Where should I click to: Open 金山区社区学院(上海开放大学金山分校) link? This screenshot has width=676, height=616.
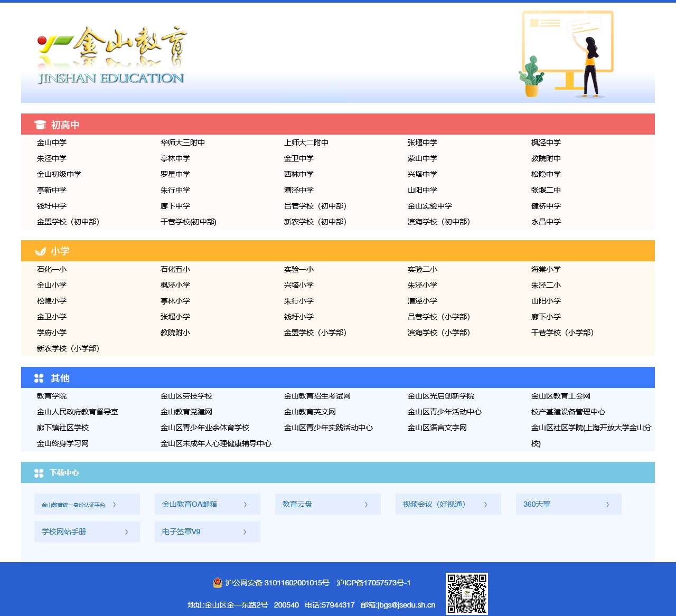click(x=591, y=435)
